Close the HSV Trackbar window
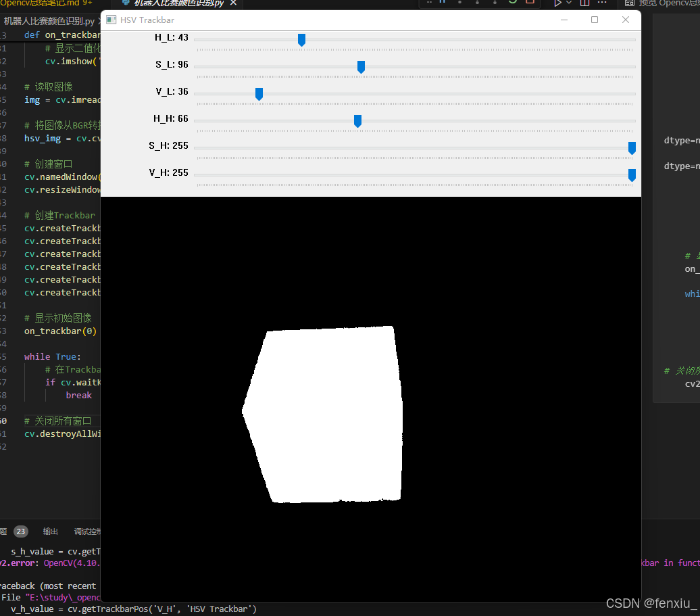 pyautogui.click(x=626, y=20)
